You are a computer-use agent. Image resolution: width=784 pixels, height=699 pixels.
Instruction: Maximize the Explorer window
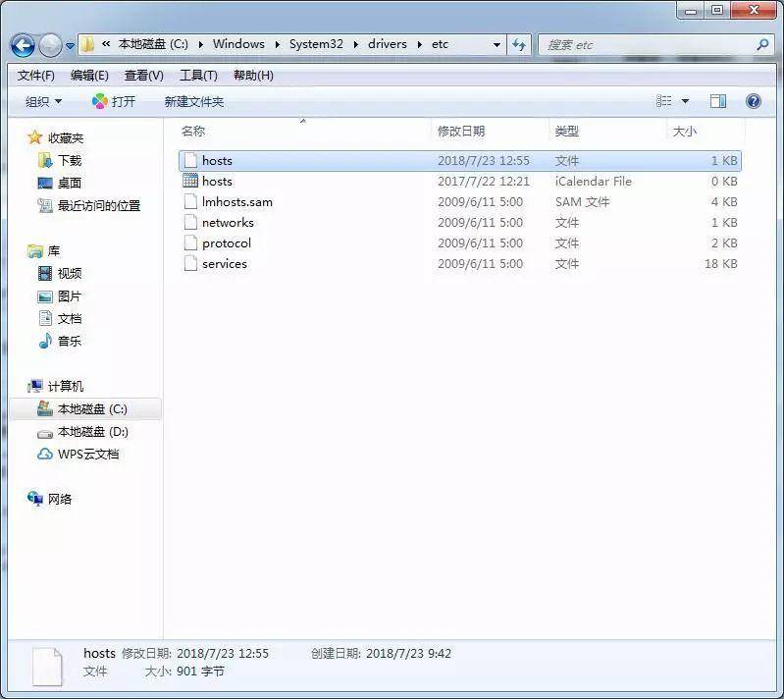pyautogui.click(x=717, y=10)
